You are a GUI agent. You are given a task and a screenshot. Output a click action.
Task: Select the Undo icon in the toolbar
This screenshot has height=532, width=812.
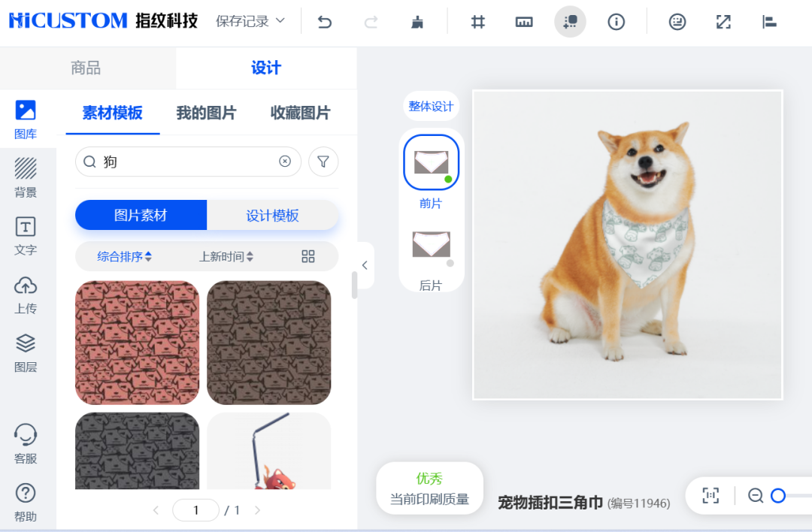(324, 22)
